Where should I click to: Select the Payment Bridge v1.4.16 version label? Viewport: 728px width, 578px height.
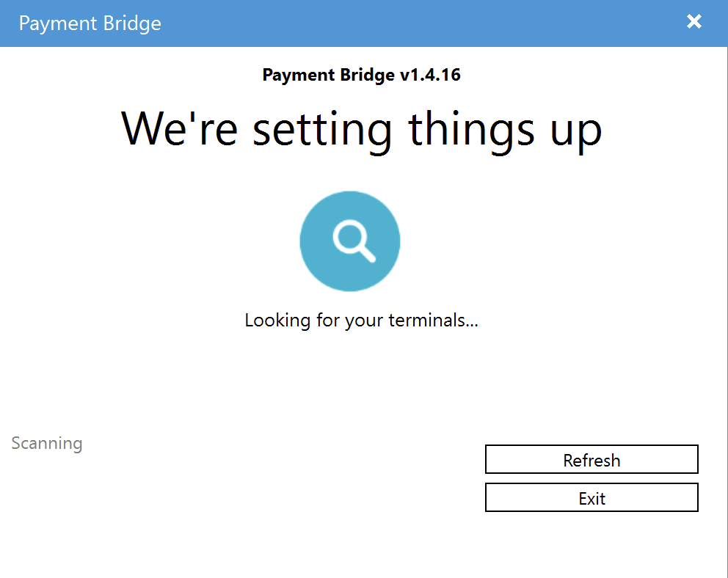click(x=361, y=75)
